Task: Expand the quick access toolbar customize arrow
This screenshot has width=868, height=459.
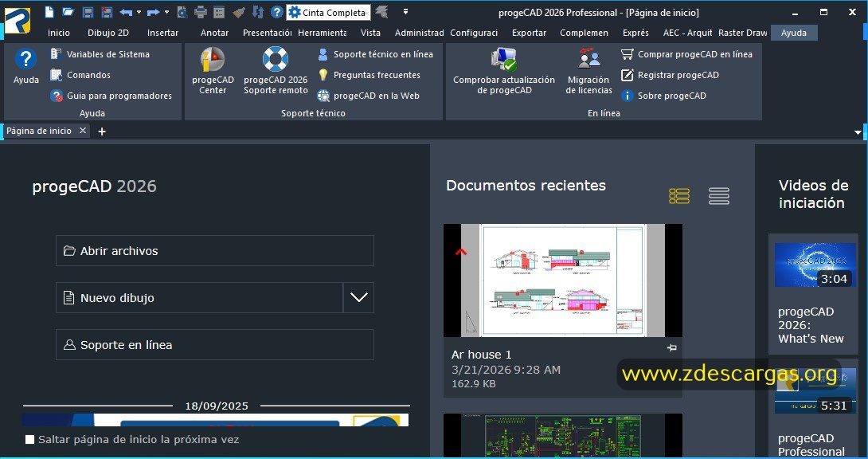Action: click(406, 12)
